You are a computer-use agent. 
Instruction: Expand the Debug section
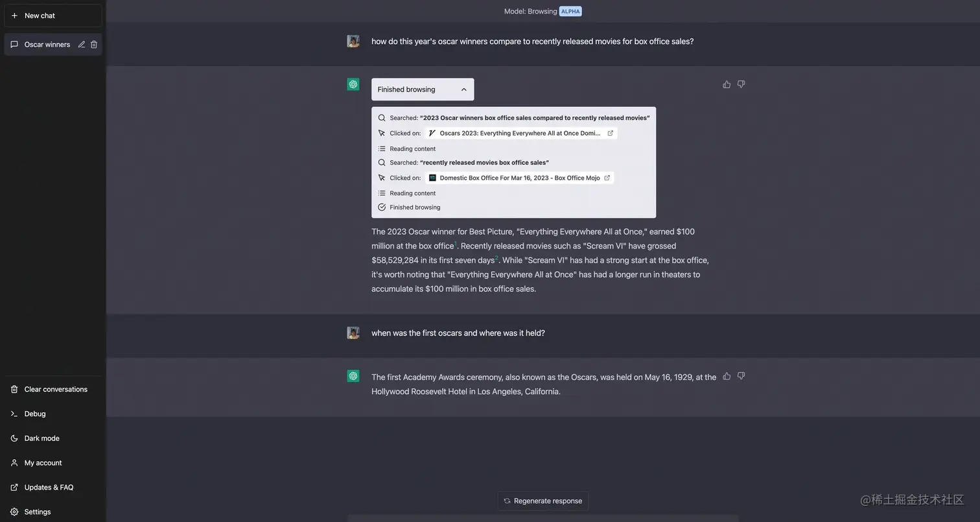34,414
